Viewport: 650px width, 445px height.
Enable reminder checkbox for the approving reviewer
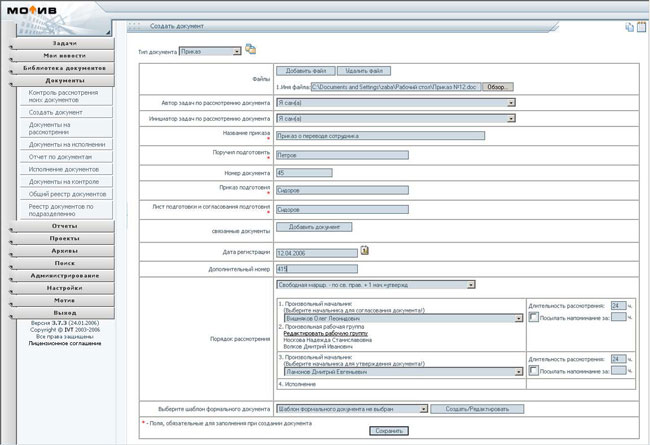point(532,370)
